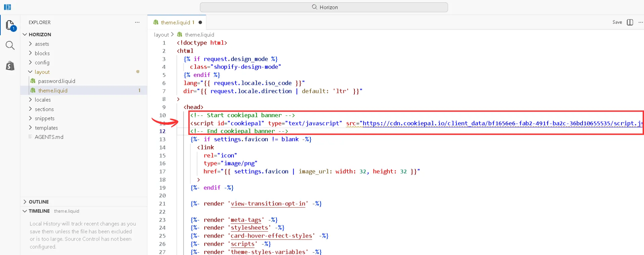Click the 'meta-tags' render reference
Image resolution: width=644 pixels, height=255 pixels.
[x=246, y=220]
